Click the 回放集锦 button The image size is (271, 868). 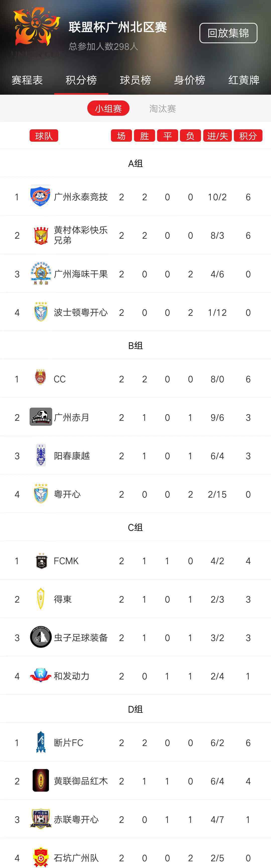pyautogui.click(x=228, y=33)
